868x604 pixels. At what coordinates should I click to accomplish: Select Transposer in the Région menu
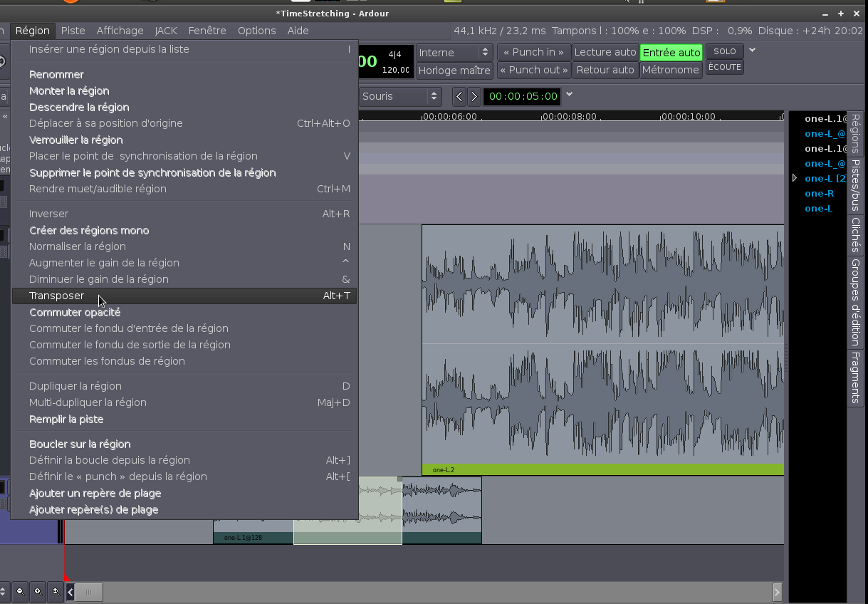57,296
